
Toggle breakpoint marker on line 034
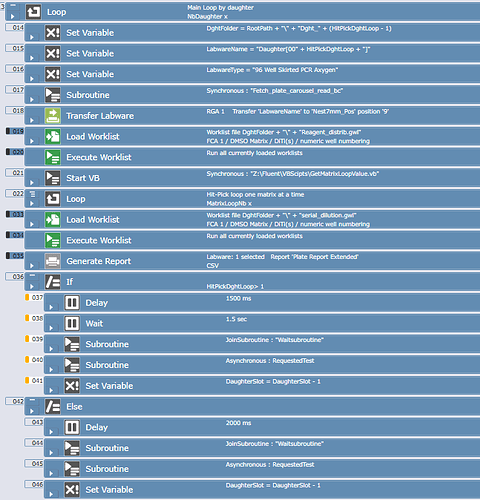point(8,235)
